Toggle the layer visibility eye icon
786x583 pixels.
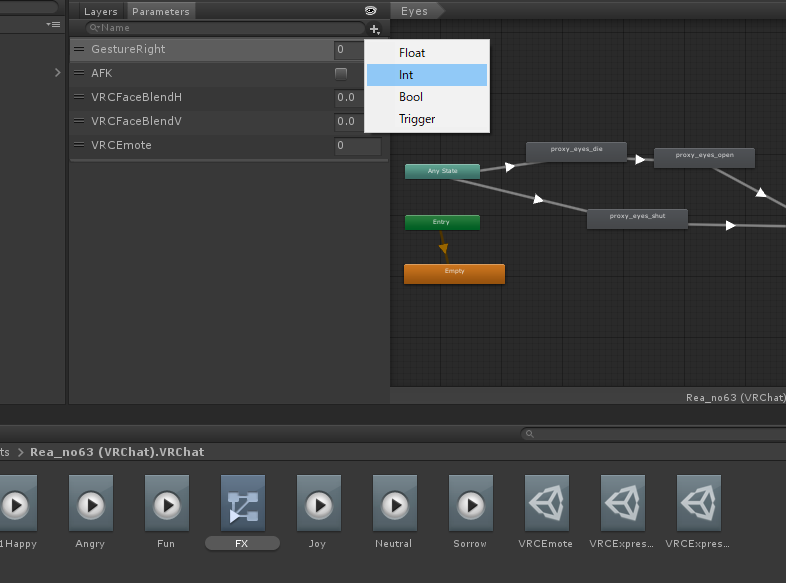tap(370, 11)
